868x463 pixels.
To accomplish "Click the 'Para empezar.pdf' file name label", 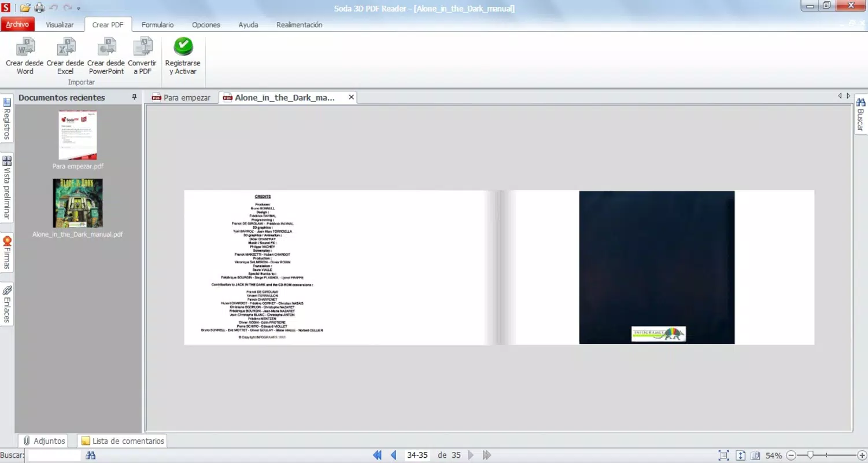I will pos(77,166).
